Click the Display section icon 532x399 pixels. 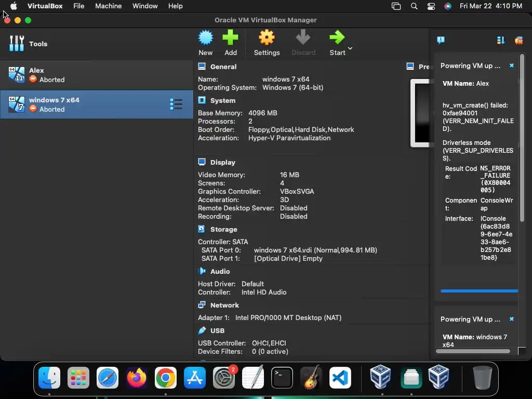(202, 162)
